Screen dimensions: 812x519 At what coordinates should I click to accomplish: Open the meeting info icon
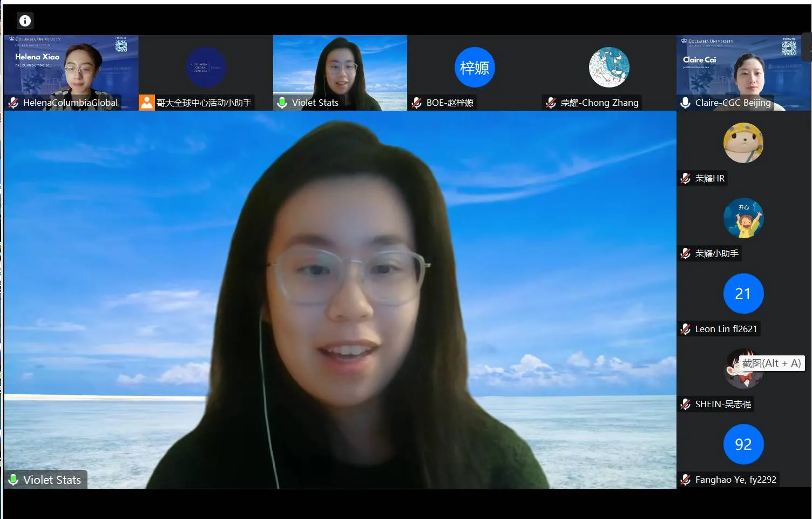click(25, 21)
